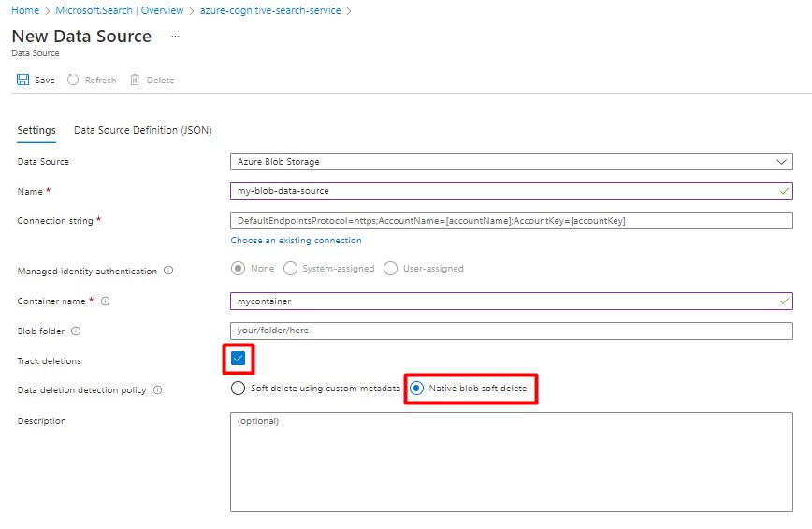Click info icon beside Data deletion detection policy
Viewport: 812px width, 529px height.
pyautogui.click(x=157, y=390)
